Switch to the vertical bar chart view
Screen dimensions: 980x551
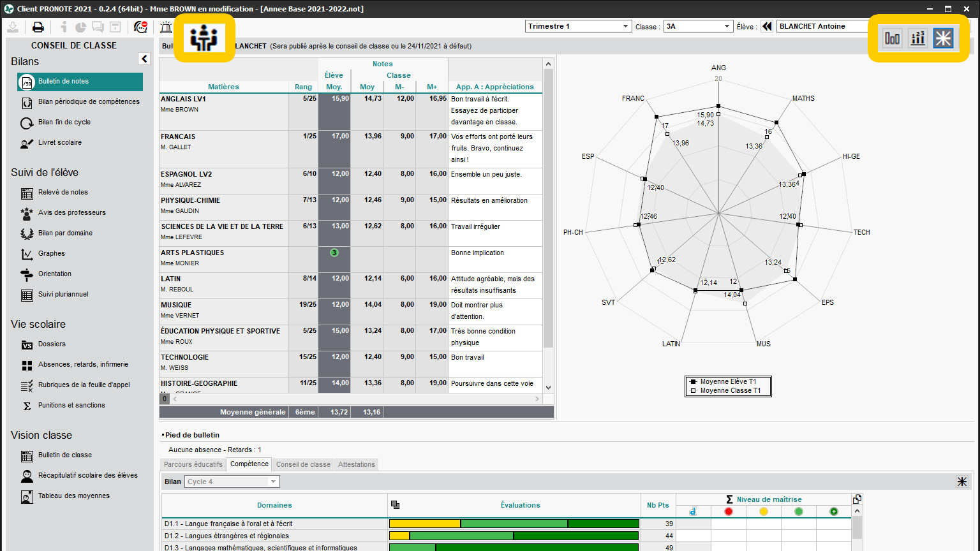tap(892, 38)
